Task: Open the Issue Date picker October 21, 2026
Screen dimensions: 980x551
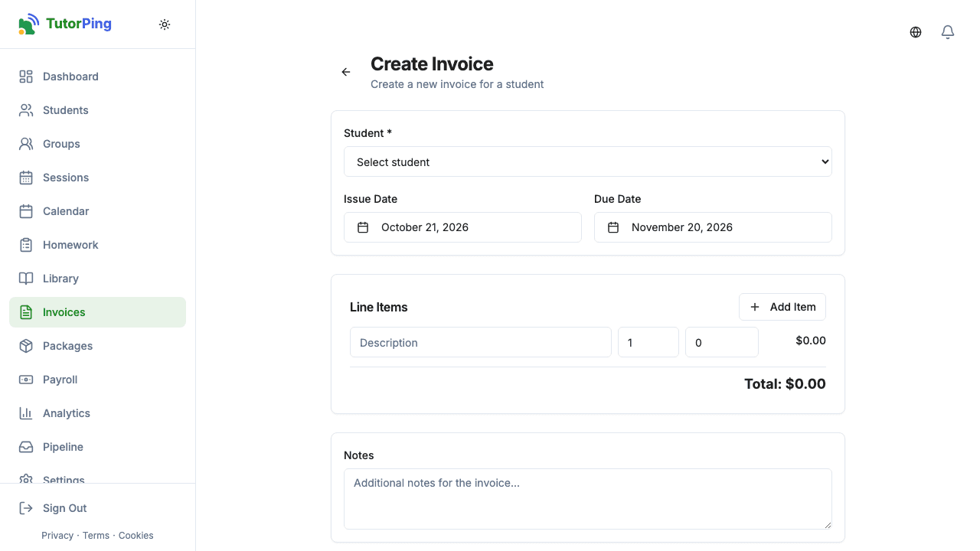Action: [x=462, y=227]
